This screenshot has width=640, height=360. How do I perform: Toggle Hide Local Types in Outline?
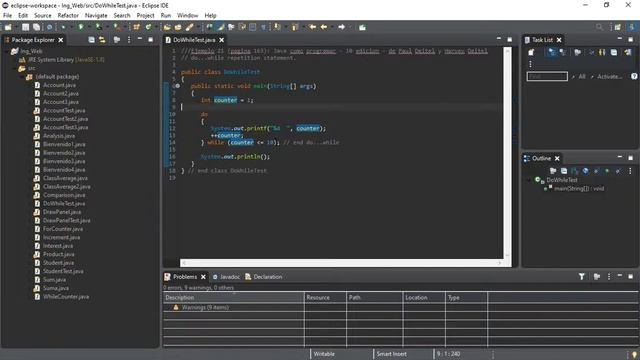point(618,171)
